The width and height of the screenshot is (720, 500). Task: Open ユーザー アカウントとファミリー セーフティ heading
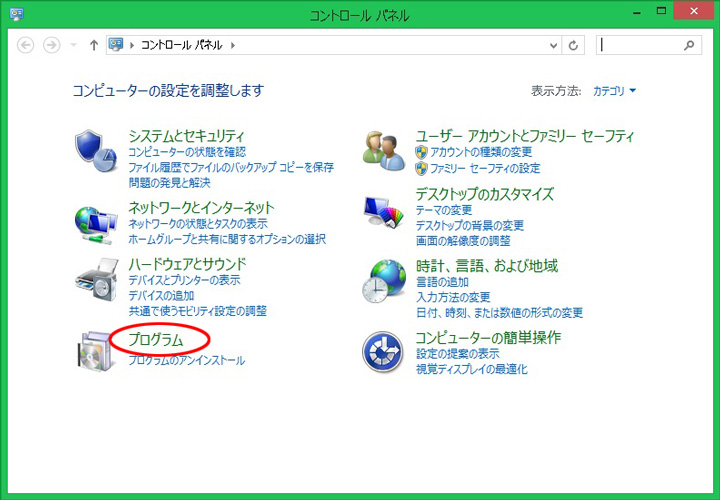(525, 136)
